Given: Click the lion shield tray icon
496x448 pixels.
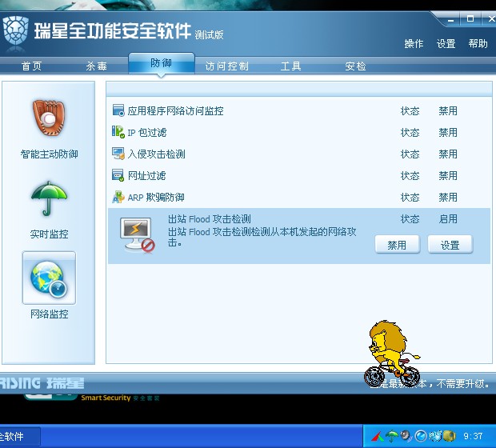Looking at the screenshot, I should (x=435, y=436).
